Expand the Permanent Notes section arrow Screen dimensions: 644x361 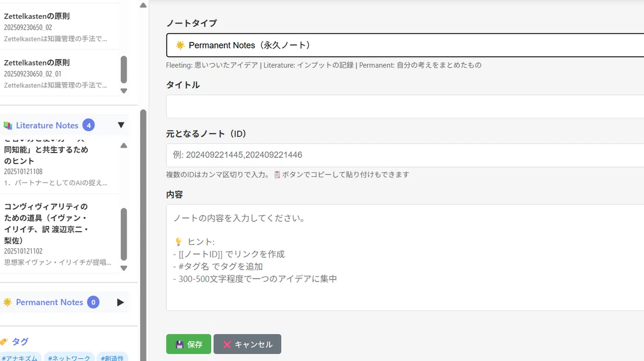(x=121, y=302)
